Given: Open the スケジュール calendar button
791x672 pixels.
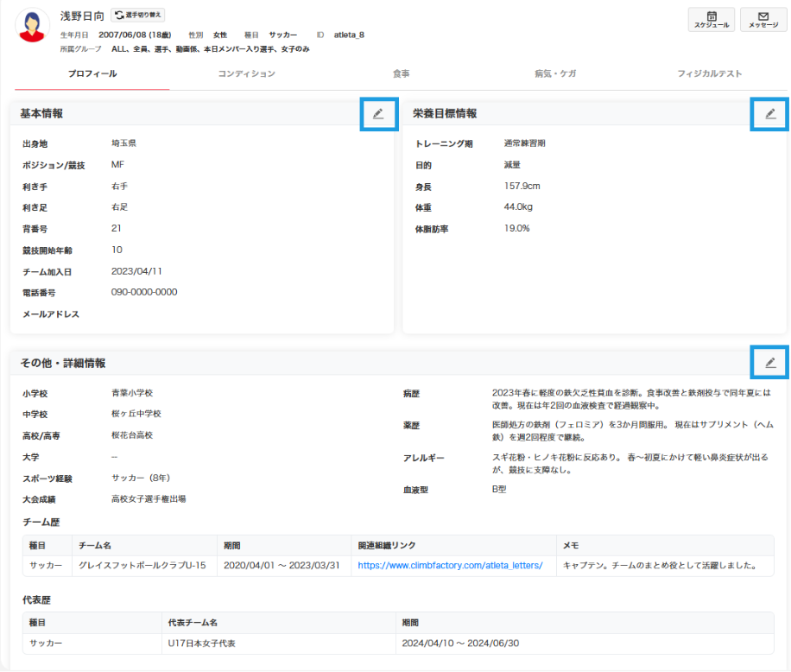Looking at the screenshot, I should click(x=712, y=20).
